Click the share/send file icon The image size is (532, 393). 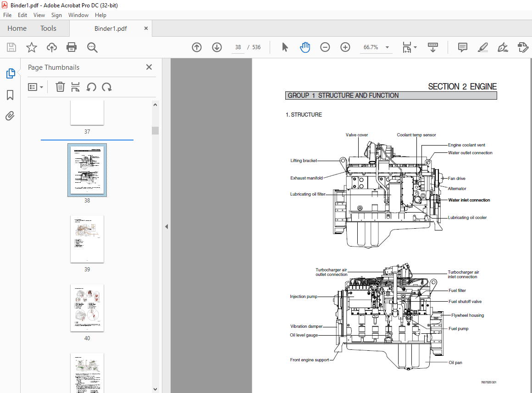click(x=523, y=47)
